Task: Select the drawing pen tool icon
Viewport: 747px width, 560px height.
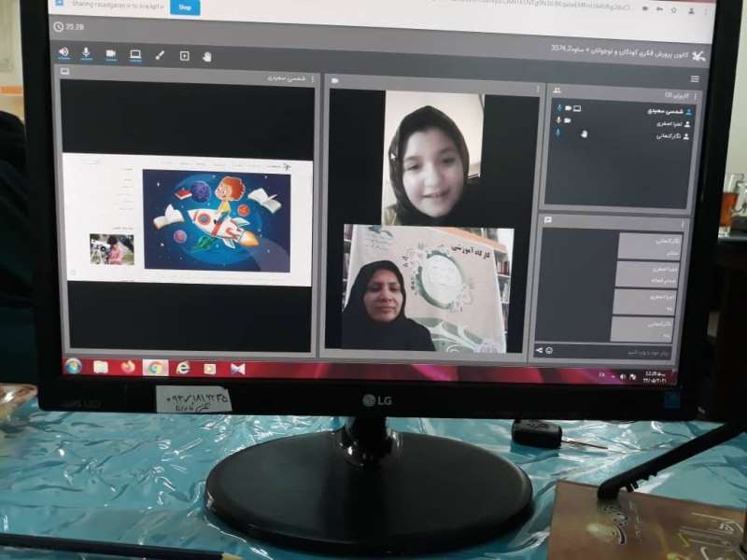Action: (160, 55)
